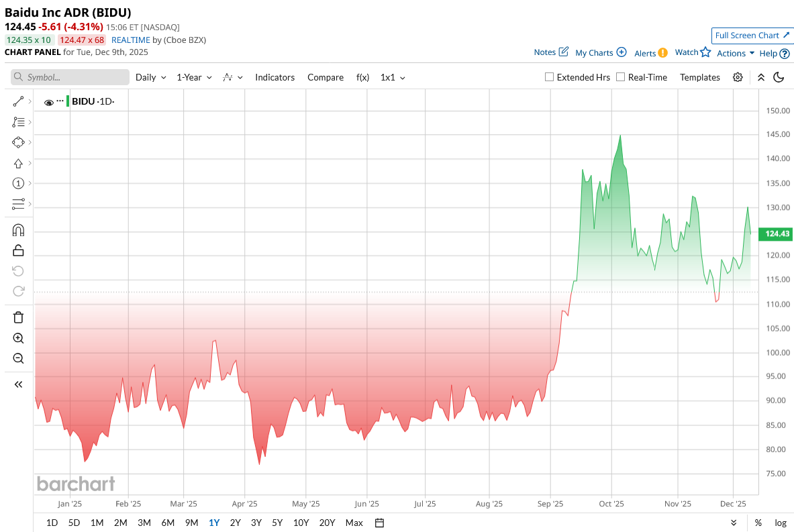Open the Alerts exclamation icon
The image size is (794, 532).
(663, 53)
